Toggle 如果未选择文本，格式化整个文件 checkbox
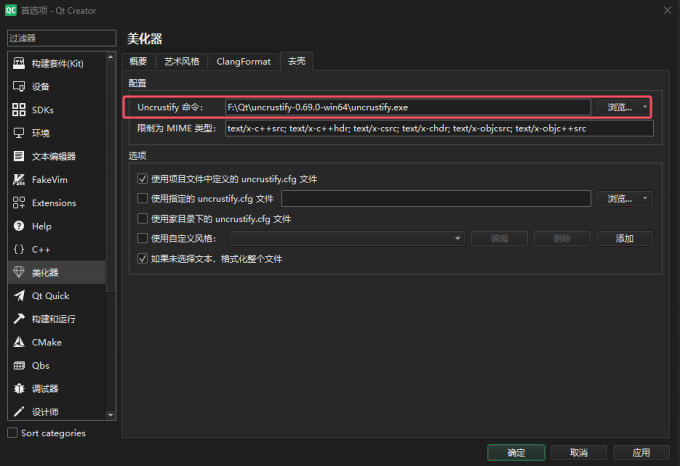 [x=142, y=259]
